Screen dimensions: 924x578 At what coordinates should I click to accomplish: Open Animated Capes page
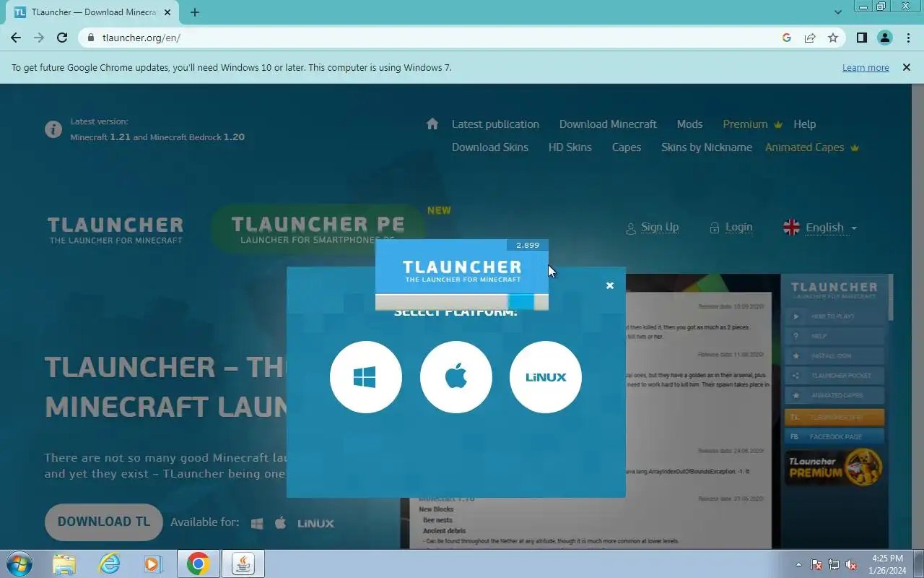812,147
